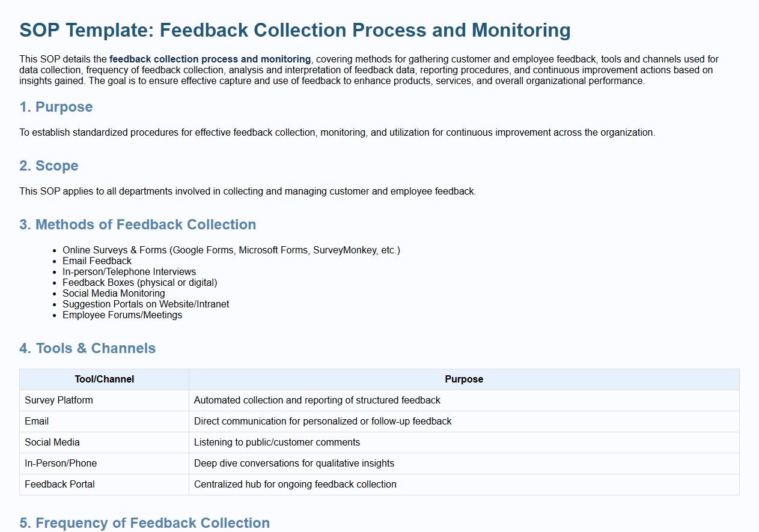Select the 'Social Media' table cell
This screenshot has height=532, width=759.
[x=52, y=443]
